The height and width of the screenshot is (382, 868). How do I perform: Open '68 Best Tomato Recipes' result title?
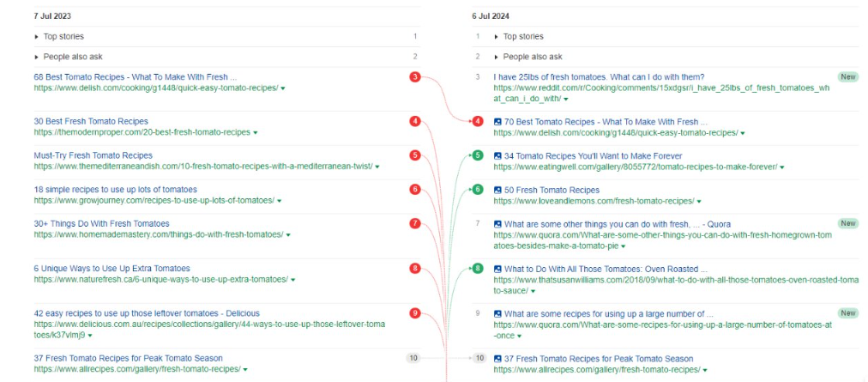[135, 77]
